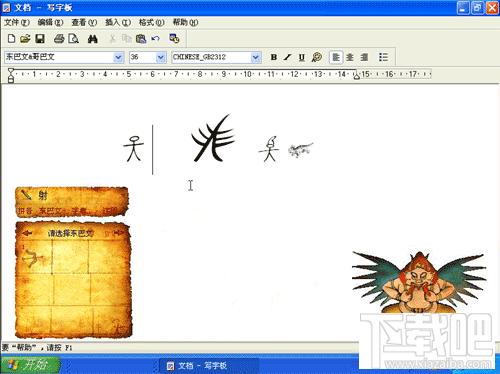Open the 帮助(H) menu
This screenshot has height=374, width=500.
185,23
